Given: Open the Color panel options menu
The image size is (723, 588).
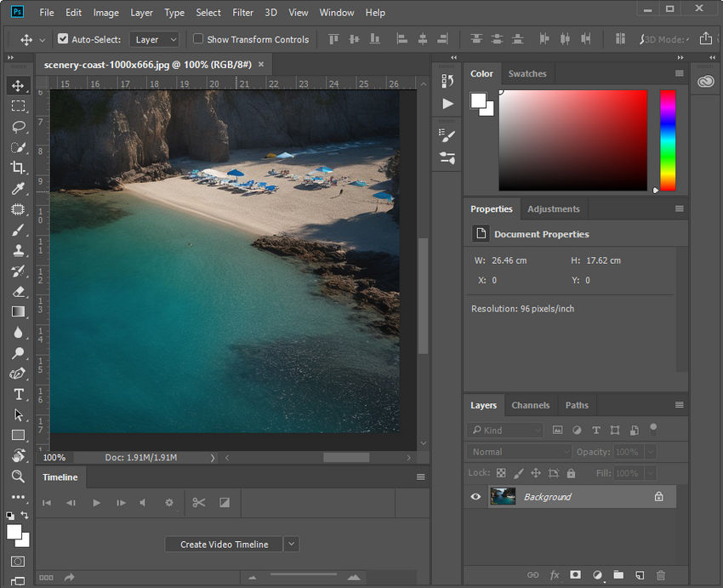Looking at the screenshot, I should pyautogui.click(x=680, y=73).
